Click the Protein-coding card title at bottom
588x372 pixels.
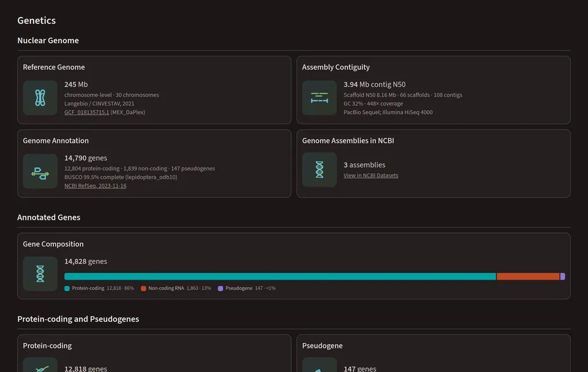click(47, 346)
